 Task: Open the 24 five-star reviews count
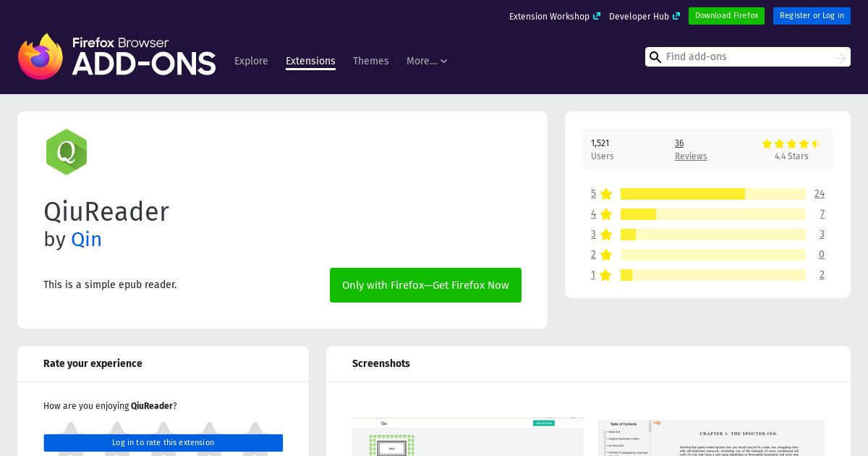pyautogui.click(x=820, y=194)
